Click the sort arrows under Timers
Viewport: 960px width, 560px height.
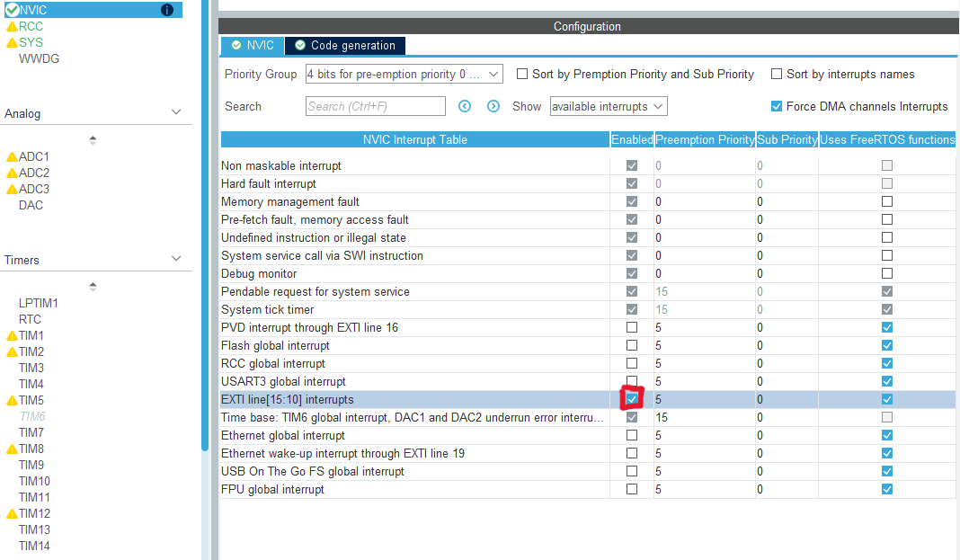[x=93, y=287]
